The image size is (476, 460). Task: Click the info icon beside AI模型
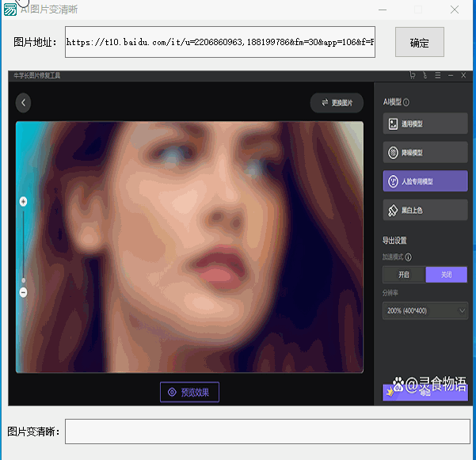pos(406,102)
